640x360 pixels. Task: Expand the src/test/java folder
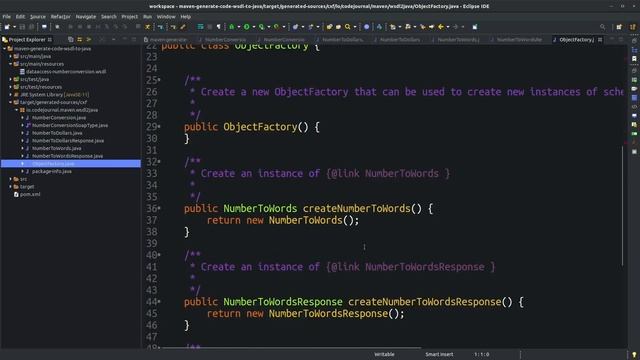[x=11, y=79]
